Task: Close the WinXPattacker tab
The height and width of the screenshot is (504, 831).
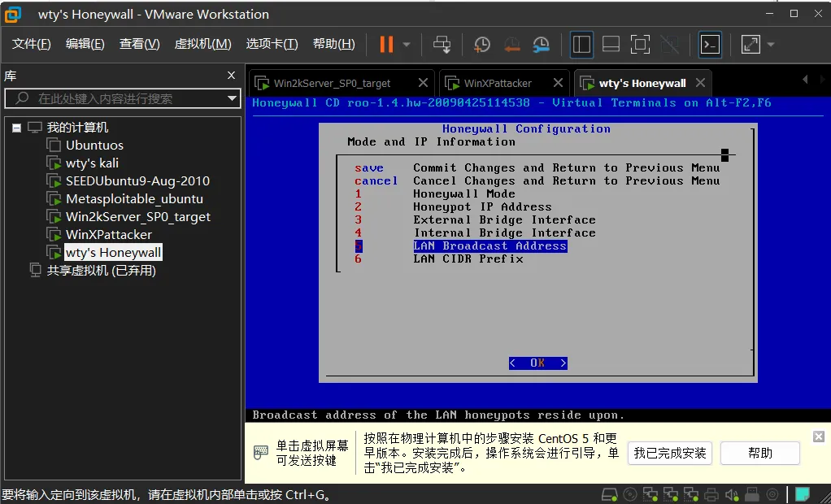Action: pyautogui.click(x=558, y=83)
